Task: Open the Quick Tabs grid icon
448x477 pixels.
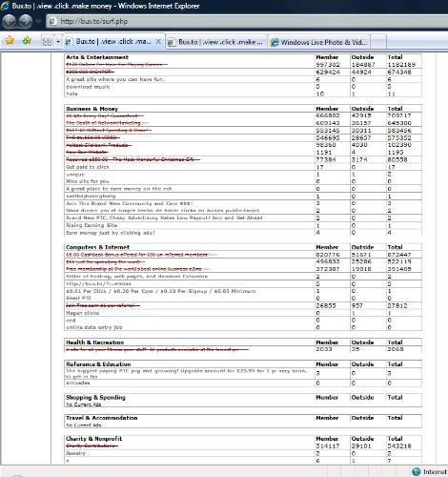Action: (x=47, y=42)
